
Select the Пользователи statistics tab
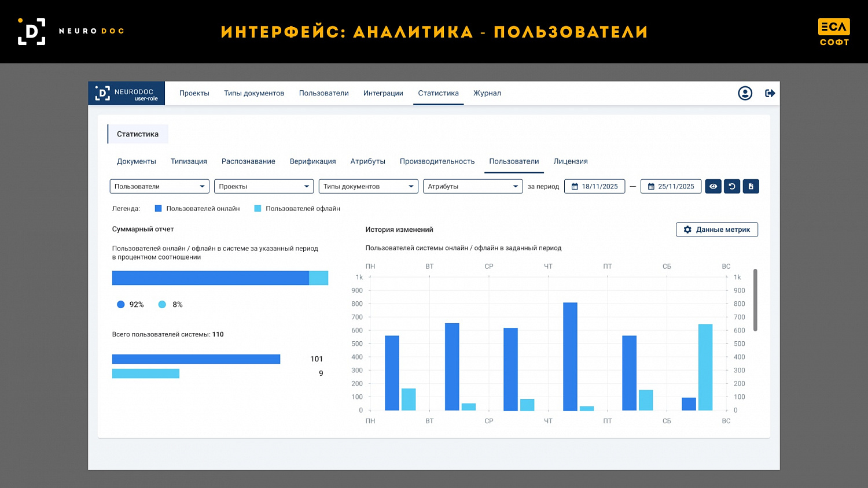(514, 161)
